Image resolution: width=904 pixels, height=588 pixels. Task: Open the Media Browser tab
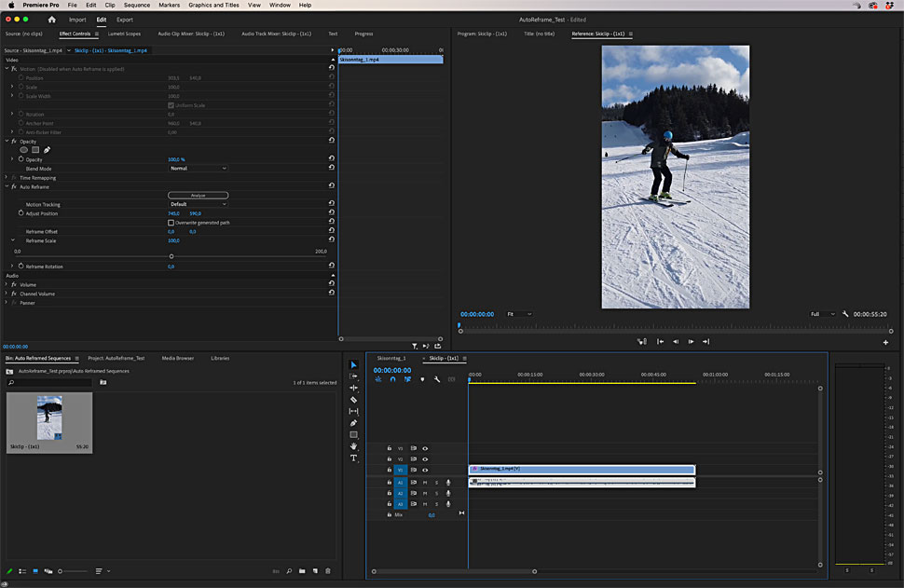[x=178, y=358]
